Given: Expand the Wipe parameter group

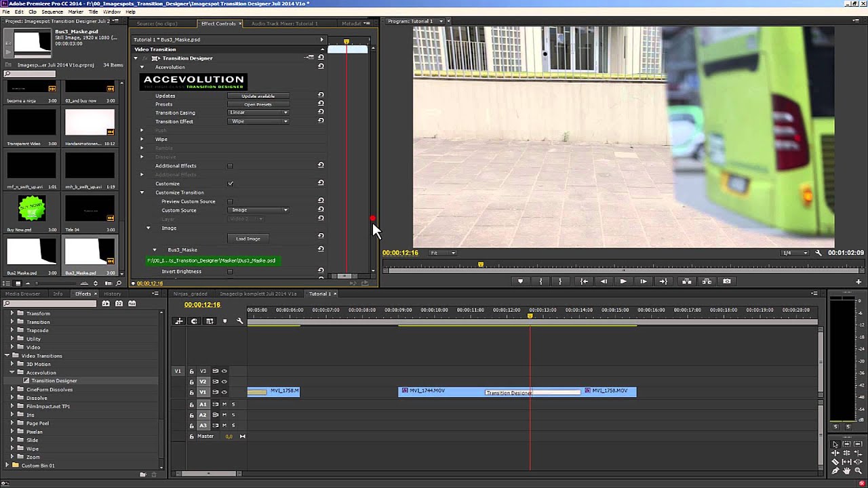Looking at the screenshot, I should [x=142, y=139].
